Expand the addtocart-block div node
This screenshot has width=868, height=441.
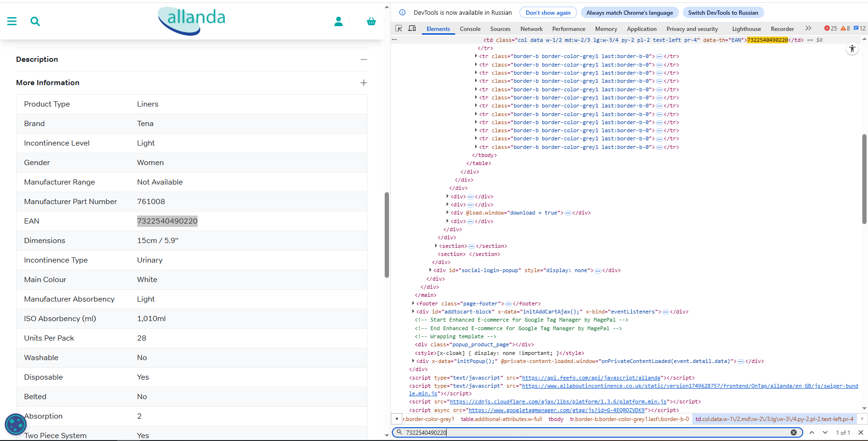413,312
